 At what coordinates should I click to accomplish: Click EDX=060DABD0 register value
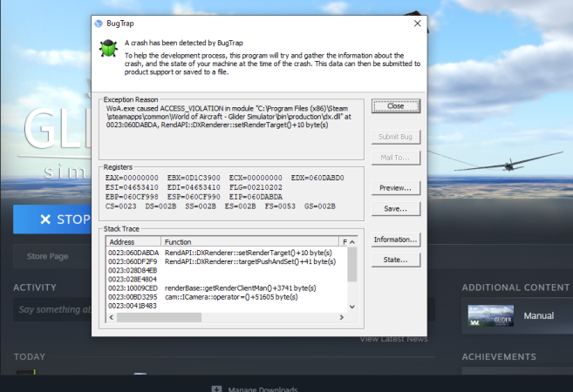(x=317, y=178)
